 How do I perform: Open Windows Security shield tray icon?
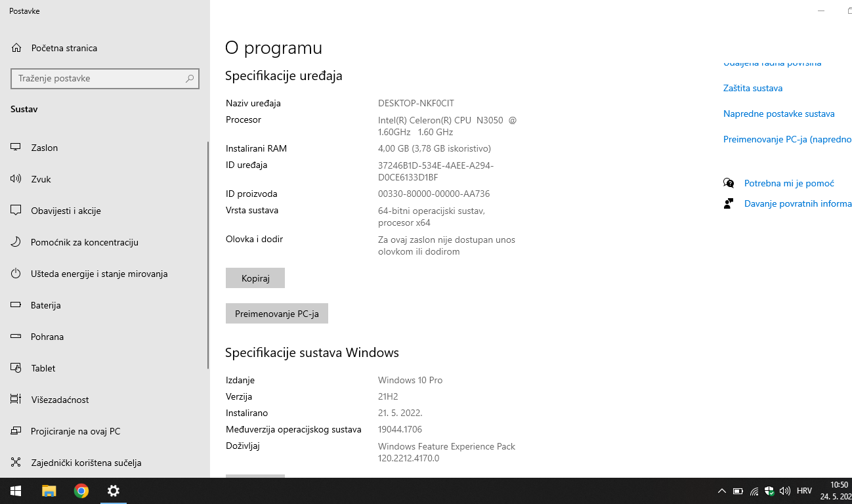tap(769, 491)
